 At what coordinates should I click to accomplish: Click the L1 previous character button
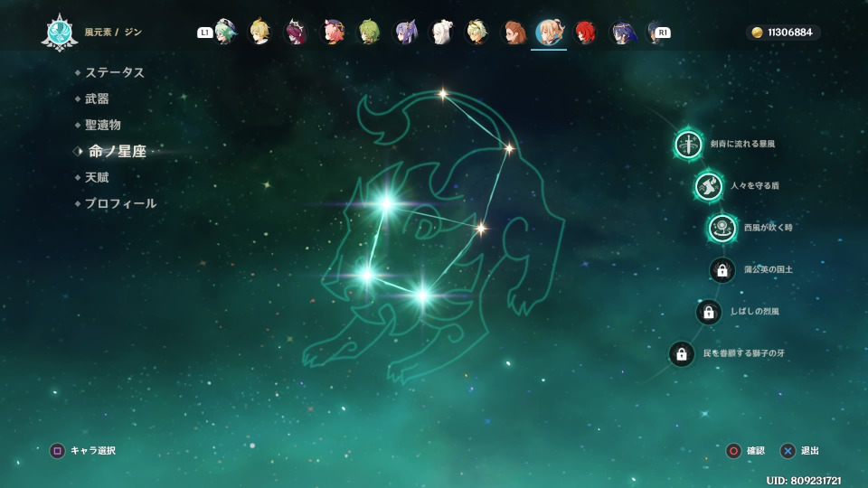pos(204,33)
